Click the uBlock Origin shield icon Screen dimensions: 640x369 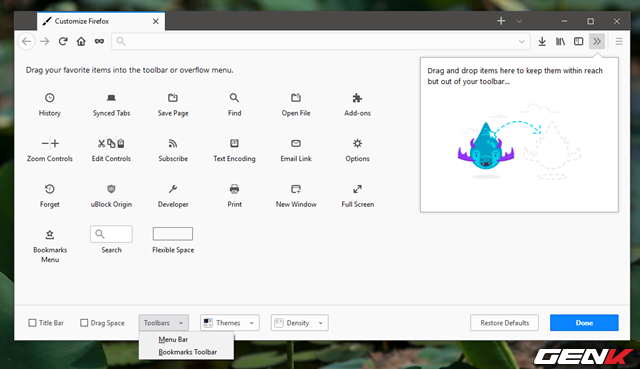(111, 189)
